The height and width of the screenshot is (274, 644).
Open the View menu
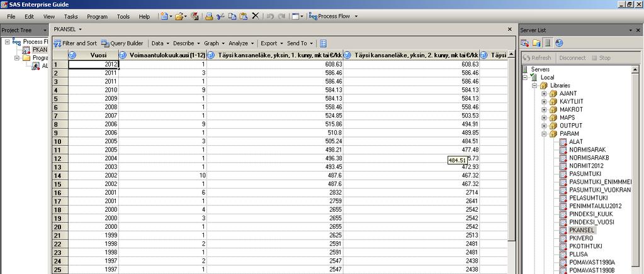coord(49,16)
